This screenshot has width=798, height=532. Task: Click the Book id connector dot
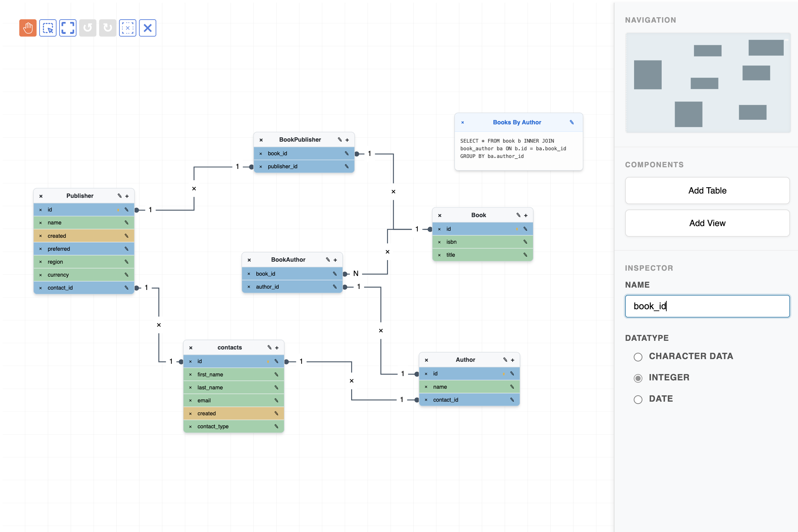point(430,229)
